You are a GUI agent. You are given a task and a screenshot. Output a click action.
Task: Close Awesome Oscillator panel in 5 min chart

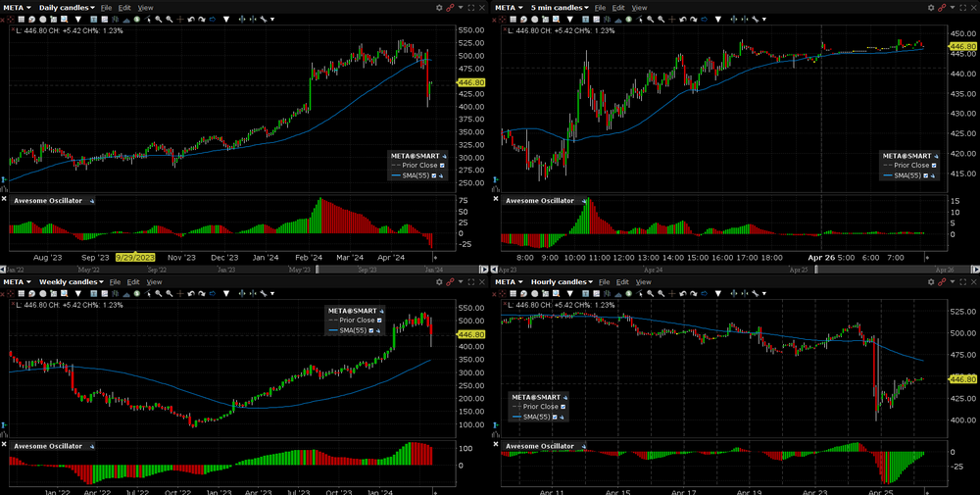point(495,199)
